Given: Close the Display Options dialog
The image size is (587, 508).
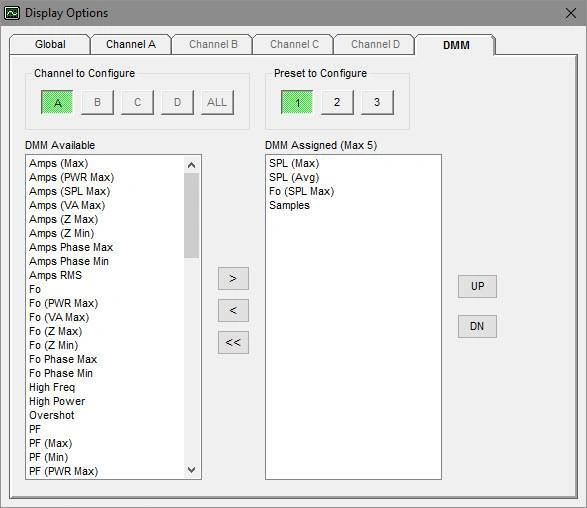Looking at the screenshot, I should pos(571,13).
